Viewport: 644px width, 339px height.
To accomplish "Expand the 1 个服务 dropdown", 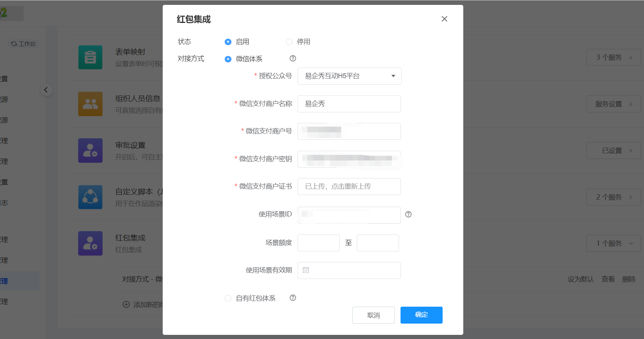I will coord(613,244).
